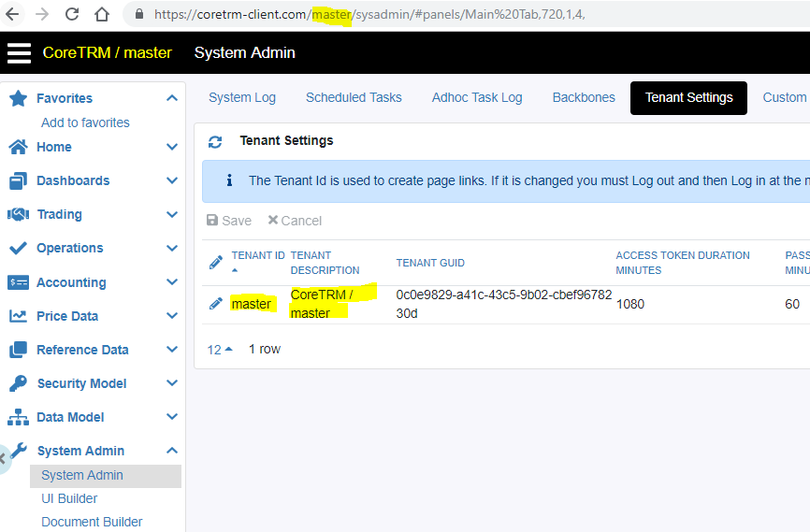Expand the Home section chevron
Screen dimensions: 810x532
click(x=172, y=147)
